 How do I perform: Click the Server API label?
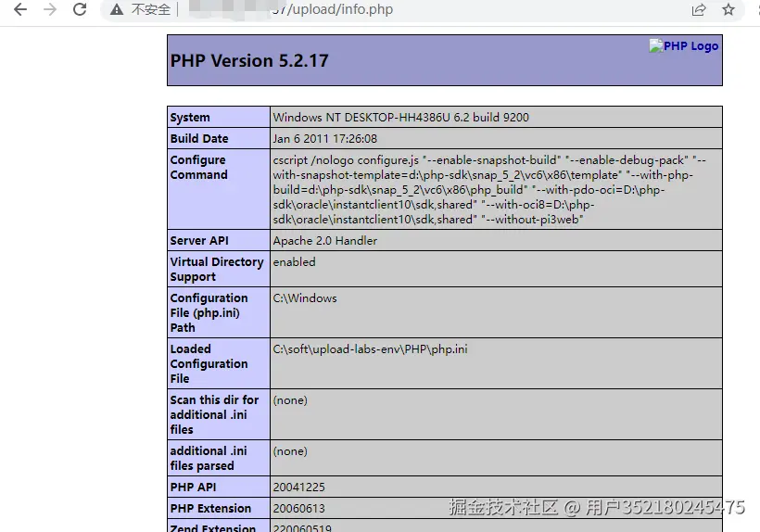click(199, 240)
